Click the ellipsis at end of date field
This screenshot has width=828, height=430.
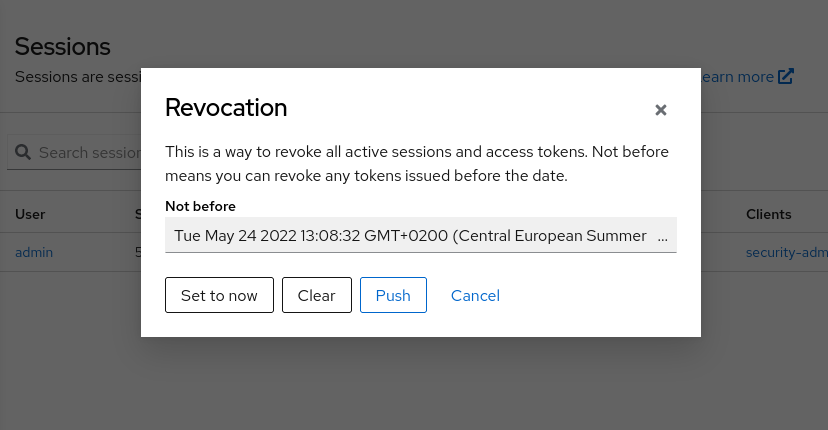coord(662,236)
